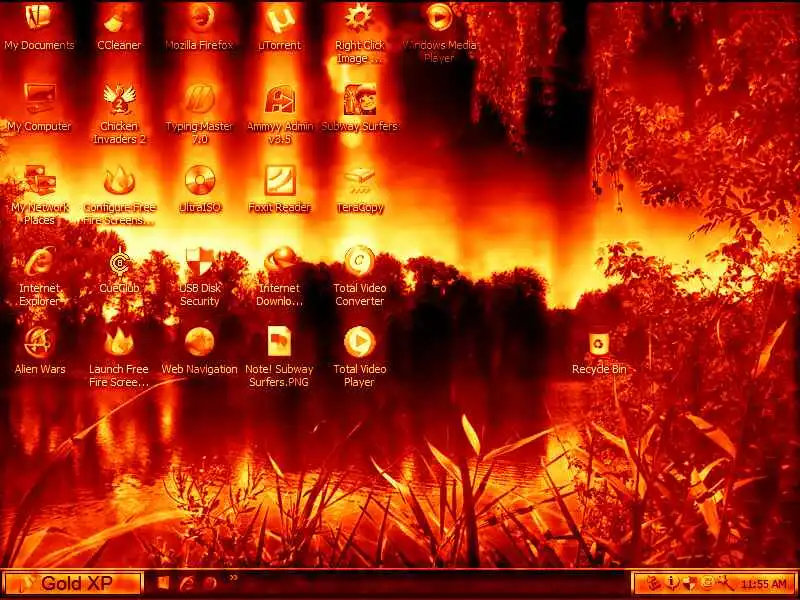Select Ammyy Admin v3.5 icon

[x=280, y=115]
